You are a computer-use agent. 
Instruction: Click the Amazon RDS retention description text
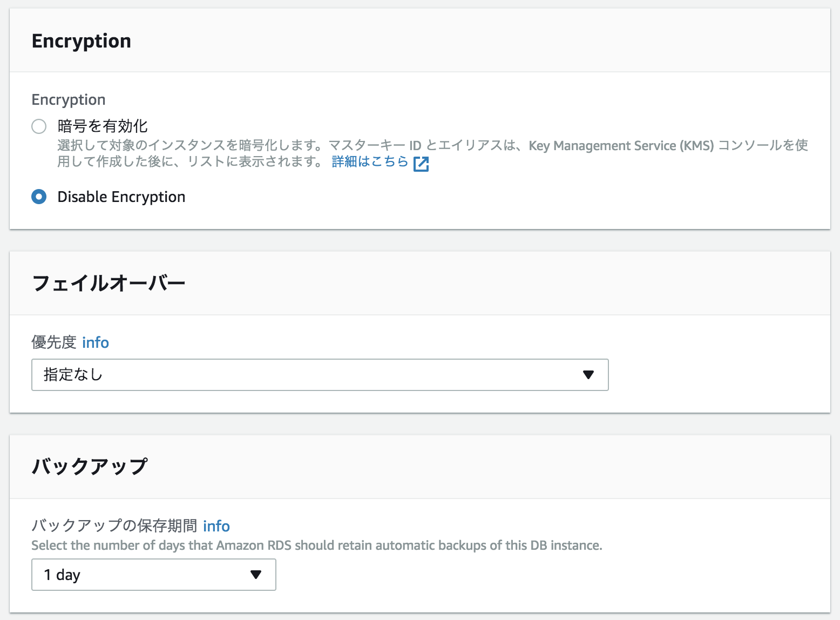[x=317, y=545]
